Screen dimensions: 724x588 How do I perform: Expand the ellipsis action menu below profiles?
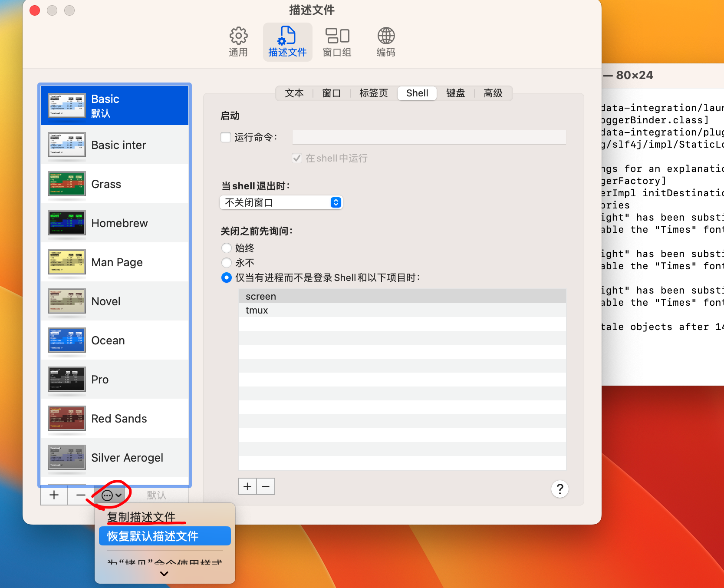coord(111,495)
